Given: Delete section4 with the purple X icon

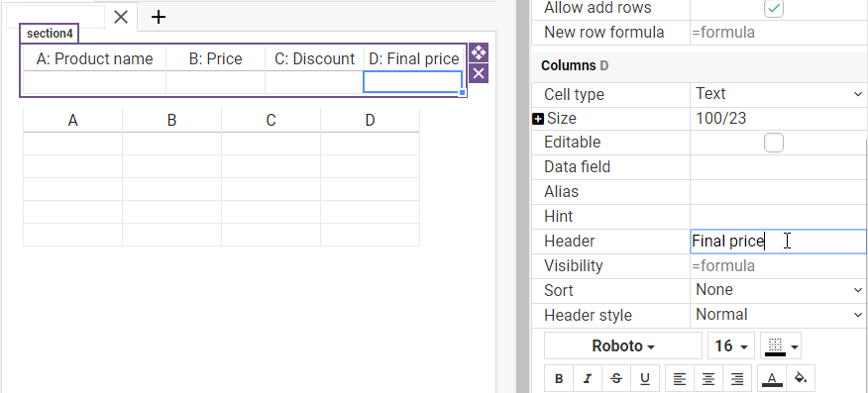Looking at the screenshot, I should pos(479,73).
